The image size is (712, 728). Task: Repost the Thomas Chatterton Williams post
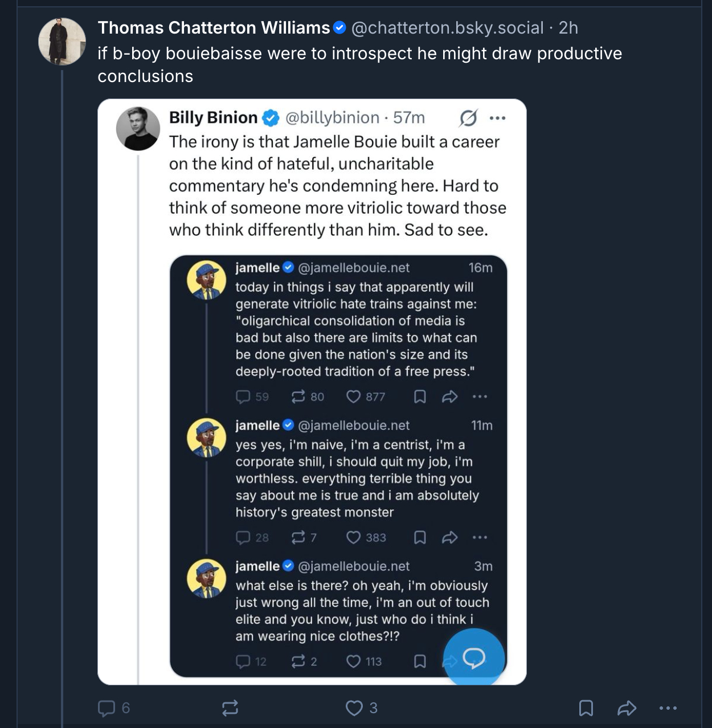tap(230, 708)
